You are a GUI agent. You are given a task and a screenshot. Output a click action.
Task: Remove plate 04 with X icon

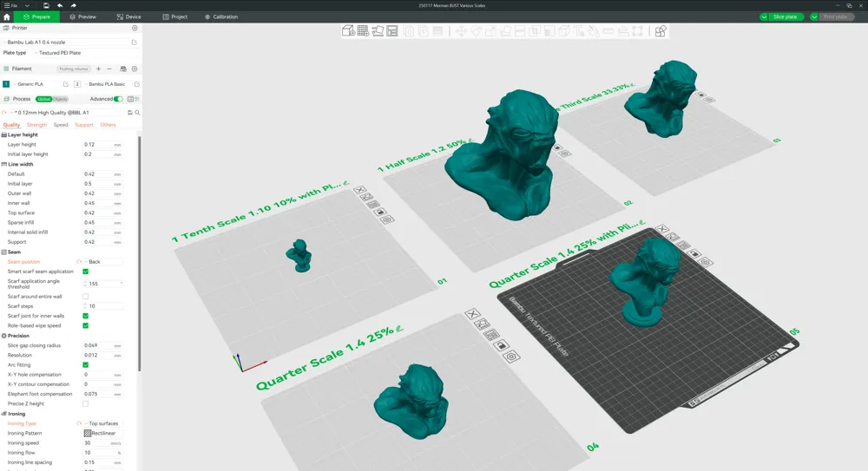pos(472,314)
